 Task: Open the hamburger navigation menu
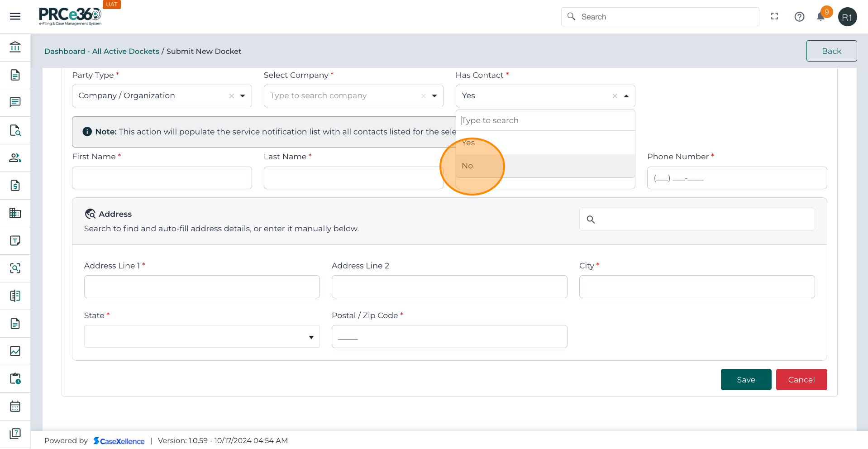click(x=15, y=17)
